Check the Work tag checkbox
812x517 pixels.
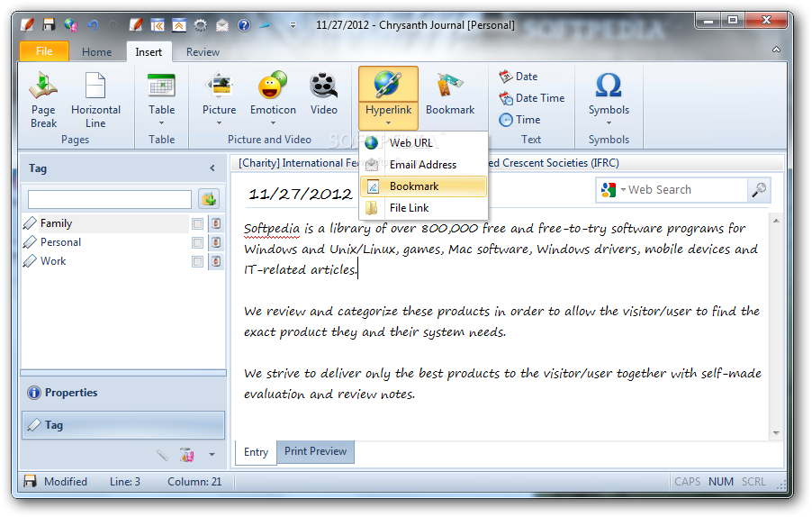pyautogui.click(x=197, y=261)
